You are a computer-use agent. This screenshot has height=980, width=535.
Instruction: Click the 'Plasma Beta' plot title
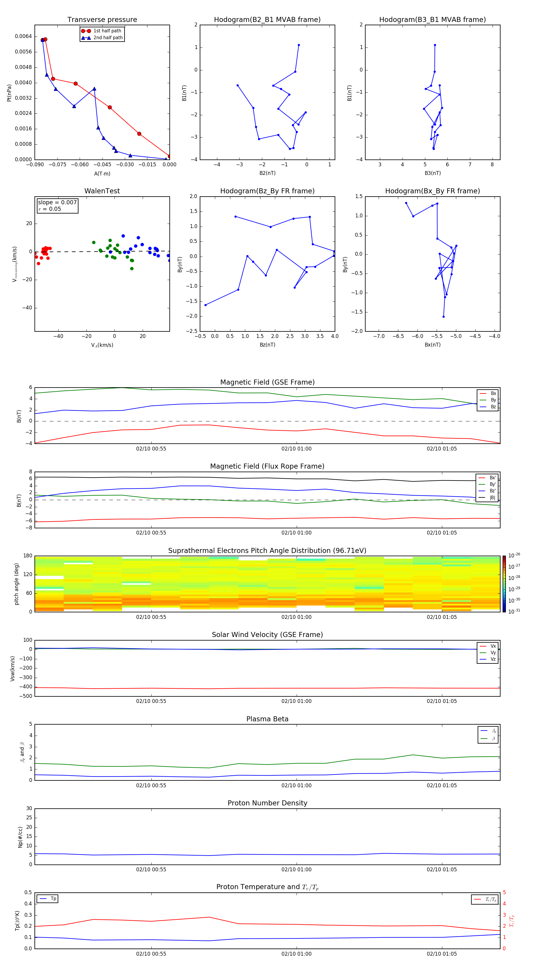[x=267, y=719]
